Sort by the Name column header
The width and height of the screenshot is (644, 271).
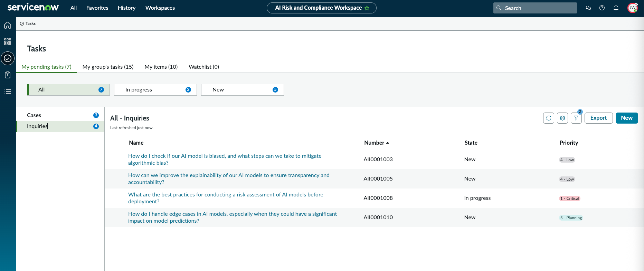tap(136, 143)
